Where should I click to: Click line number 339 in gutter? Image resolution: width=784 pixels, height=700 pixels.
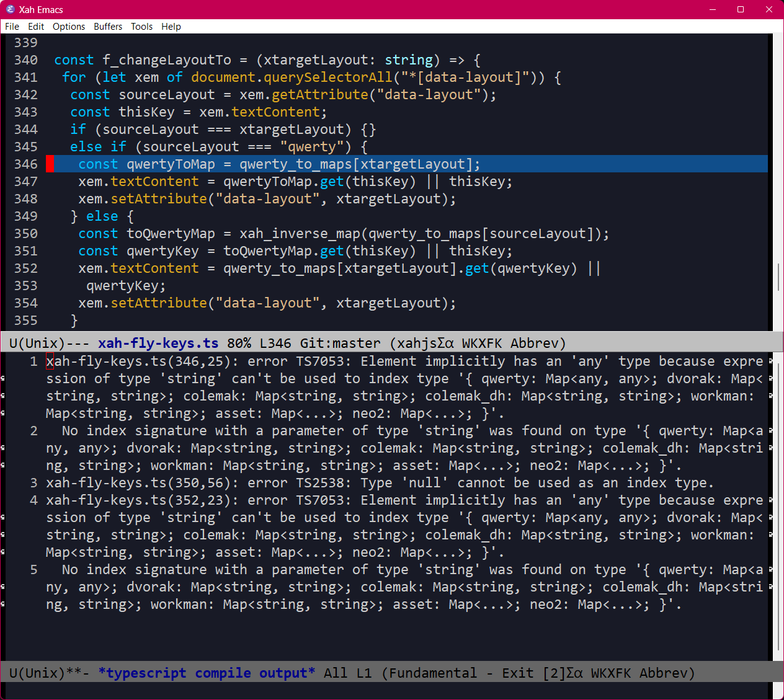pos(26,43)
